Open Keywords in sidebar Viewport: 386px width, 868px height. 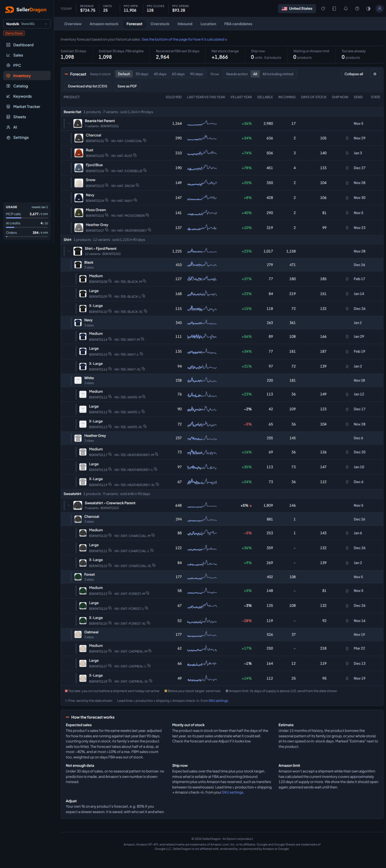click(x=27, y=96)
